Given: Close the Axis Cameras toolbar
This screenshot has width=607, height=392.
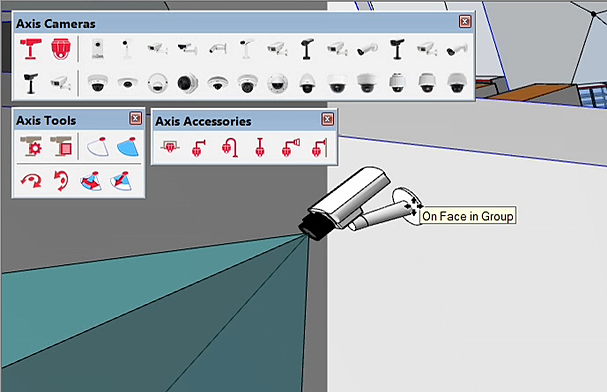Looking at the screenshot, I should tap(465, 22).
